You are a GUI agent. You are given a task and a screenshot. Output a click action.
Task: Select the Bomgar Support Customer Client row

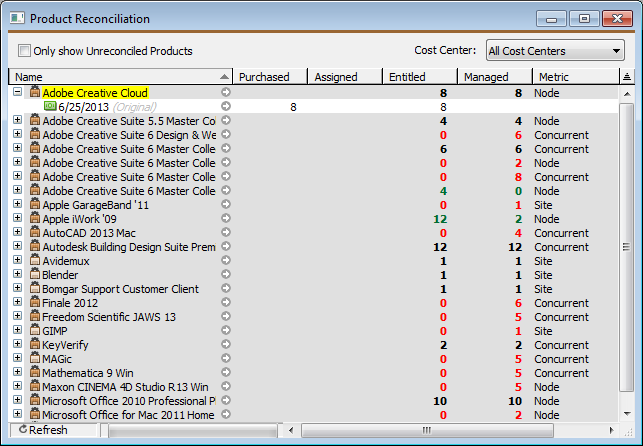tap(313, 289)
